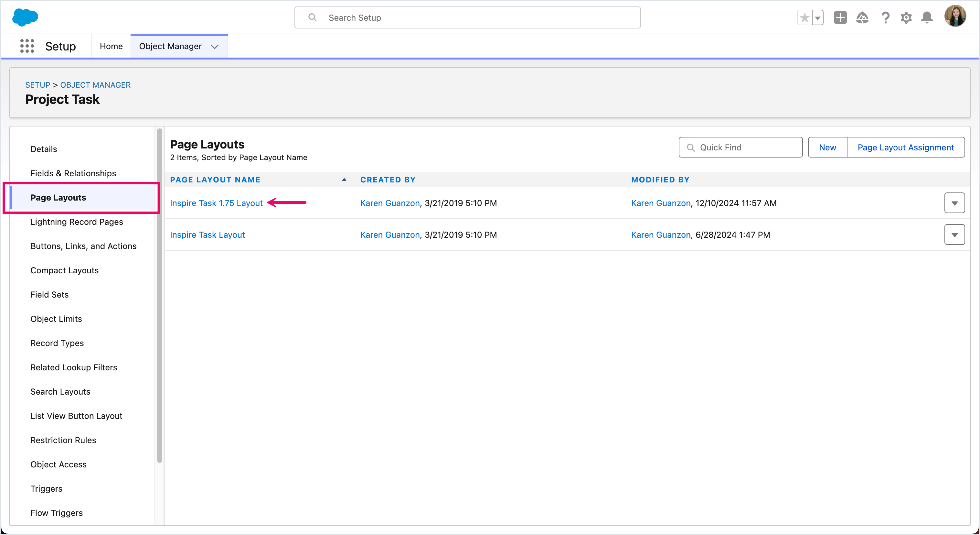Click the Salesforce cloud logo
This screenshot has width=980, height=535.
(x=25, y=17)
